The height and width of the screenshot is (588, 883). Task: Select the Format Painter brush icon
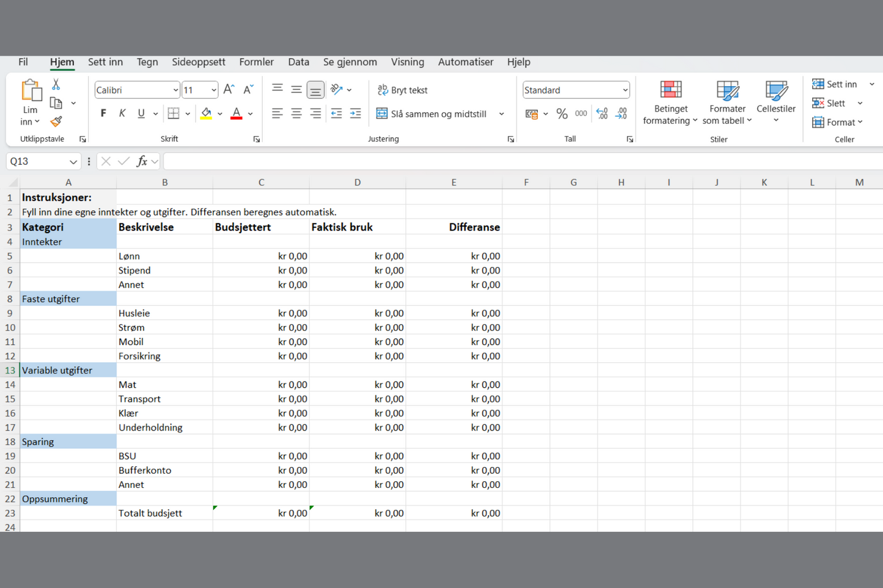[56, 122]
